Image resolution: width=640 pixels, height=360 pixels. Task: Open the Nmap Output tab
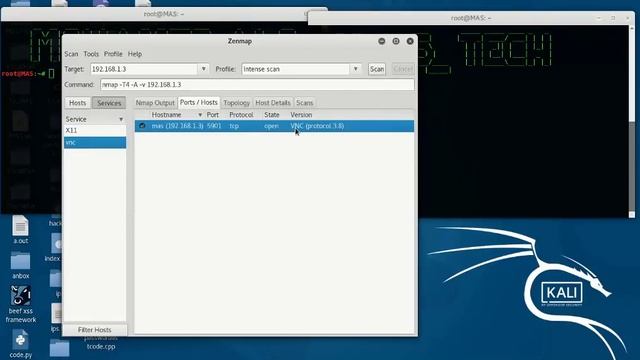(x=155, y=103)
